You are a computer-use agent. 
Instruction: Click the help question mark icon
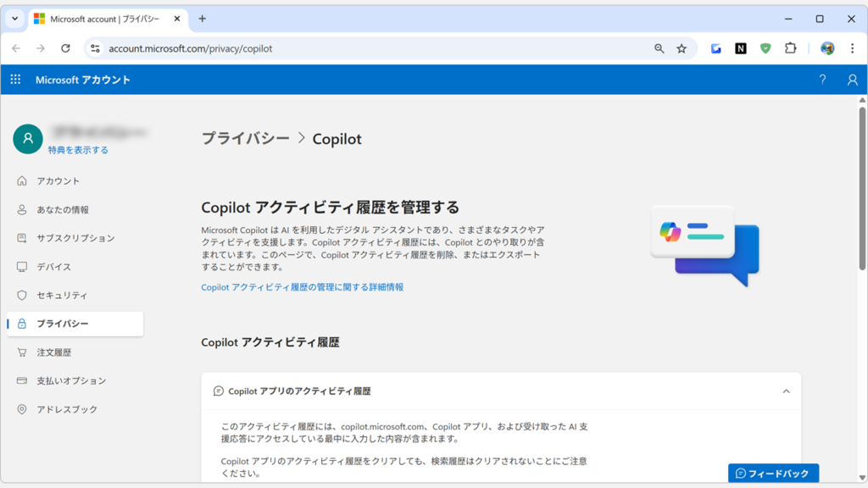[821, 80]
